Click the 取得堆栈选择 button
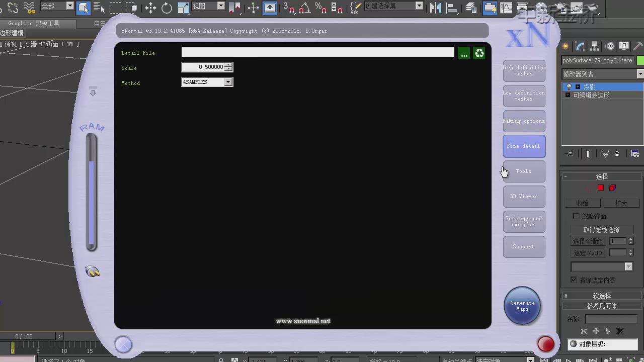This screenshot has width=644, height=362. click(601, 230)
